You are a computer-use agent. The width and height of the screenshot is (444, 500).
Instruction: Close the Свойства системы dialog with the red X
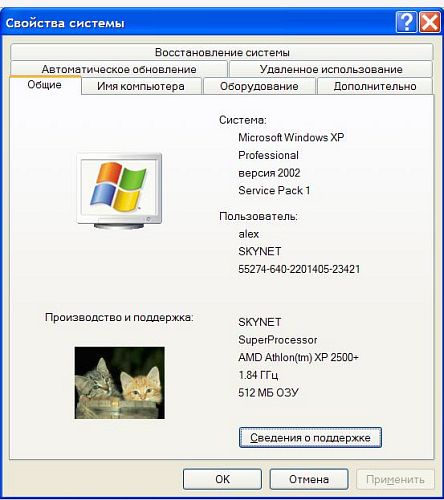coord(430,22)
